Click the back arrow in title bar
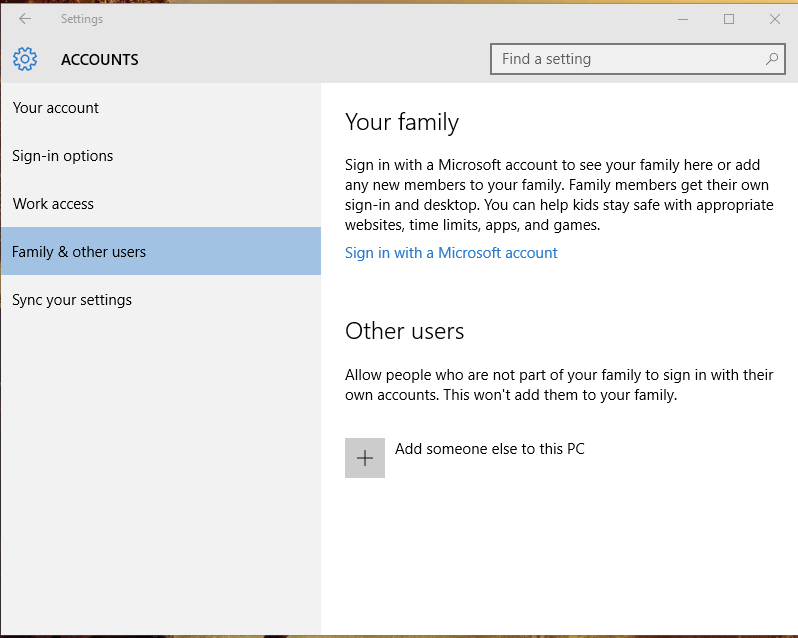Viewport: 798px width, 638px height. [25, 19]
